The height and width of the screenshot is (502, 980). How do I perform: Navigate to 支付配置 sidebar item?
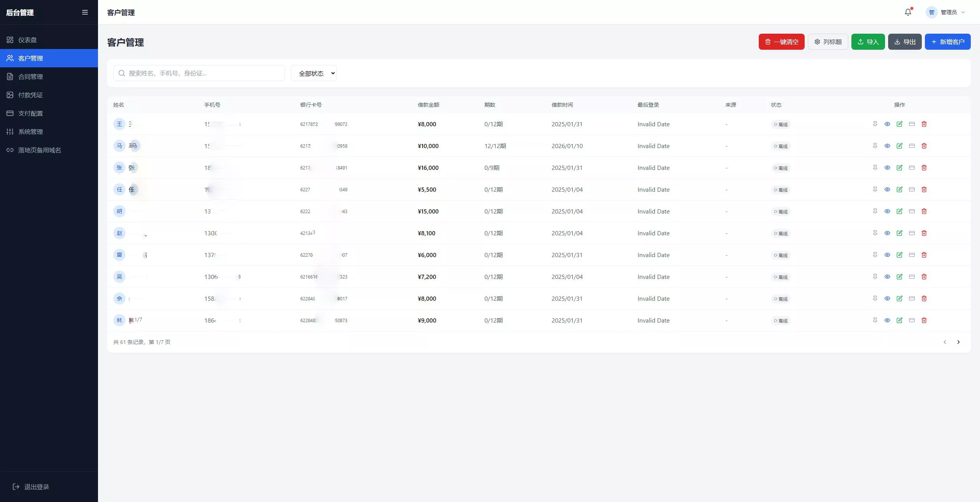pos(31,113)
